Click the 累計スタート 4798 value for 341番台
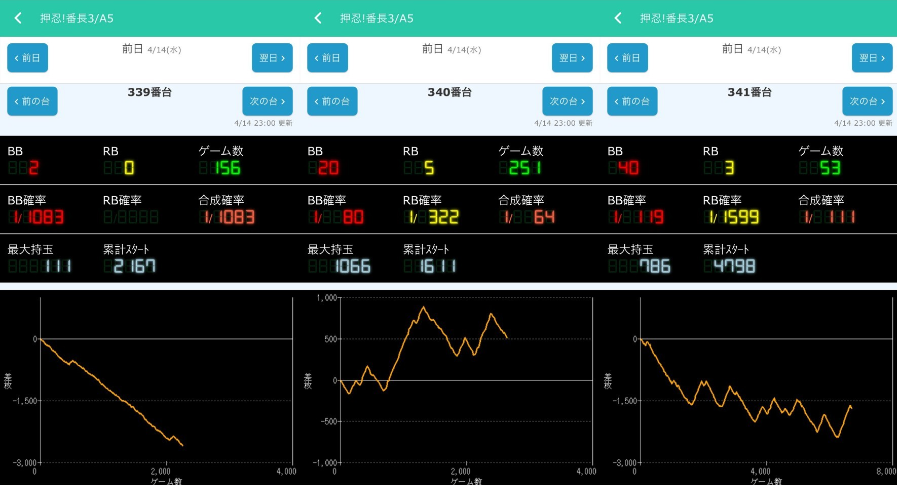 tap(726, 267)
